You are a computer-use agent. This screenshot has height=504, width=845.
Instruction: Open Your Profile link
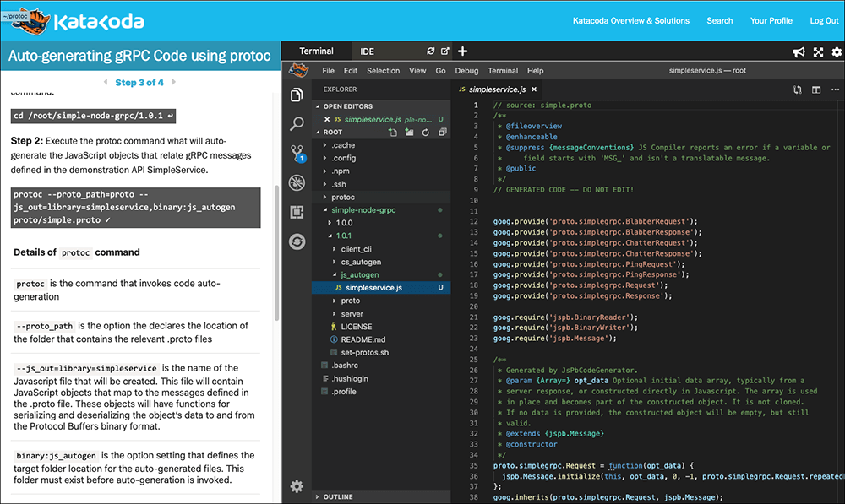771,21
